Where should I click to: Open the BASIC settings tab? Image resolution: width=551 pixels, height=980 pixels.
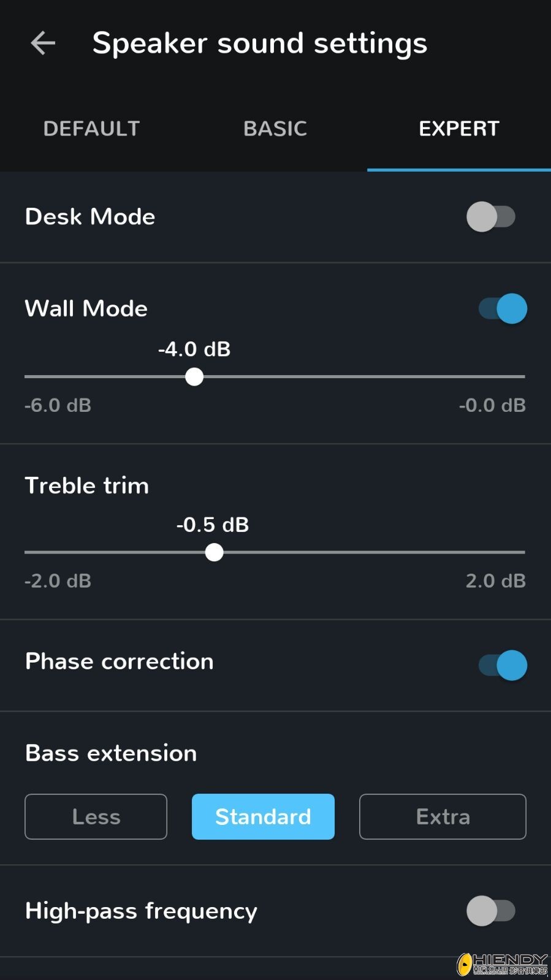click(x=275, y=129)
